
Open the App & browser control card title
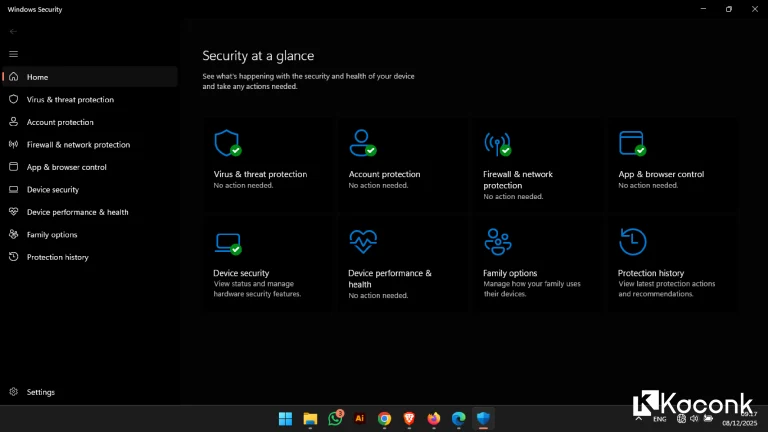pyautogui.click(x=661, y=174)
